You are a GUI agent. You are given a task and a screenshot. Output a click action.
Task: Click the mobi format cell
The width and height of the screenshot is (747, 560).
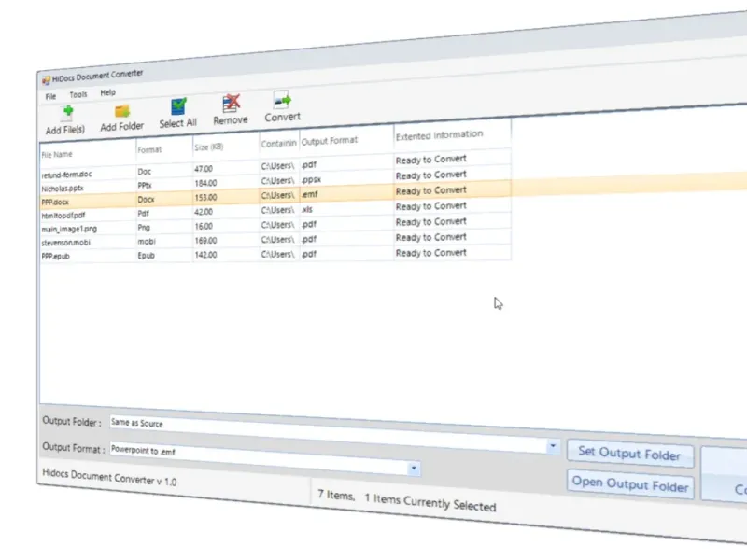(164, 242)
